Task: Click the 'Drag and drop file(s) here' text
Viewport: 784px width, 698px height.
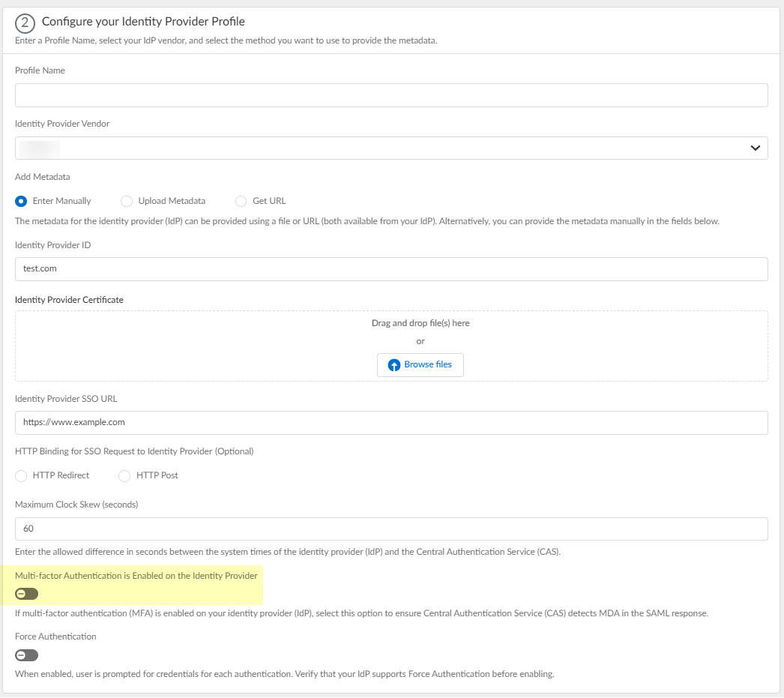Action: [x=420, y=323]
